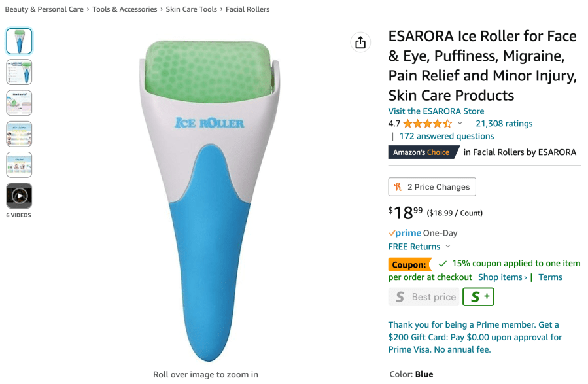Image resolution: width=588 pixels, height=384 pixels.
Task: Play the product video thumbnail
Action: [19, 196]
